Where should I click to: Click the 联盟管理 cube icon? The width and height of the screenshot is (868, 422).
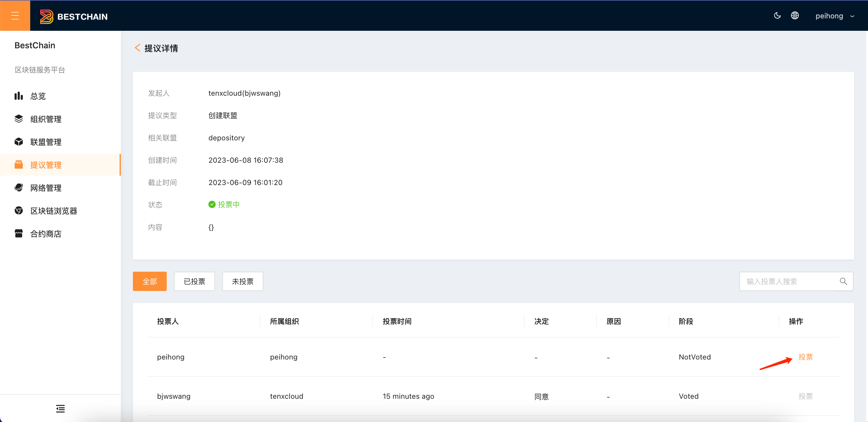coord(18,142)
